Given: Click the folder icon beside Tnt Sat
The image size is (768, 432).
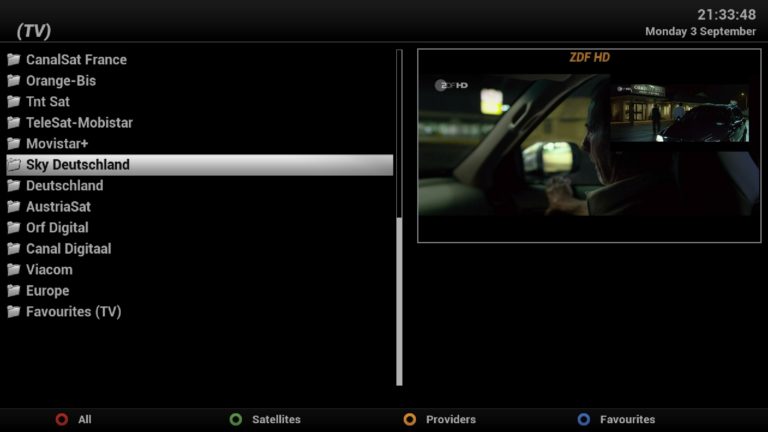Looking at the screenshot, I should 14,102.
